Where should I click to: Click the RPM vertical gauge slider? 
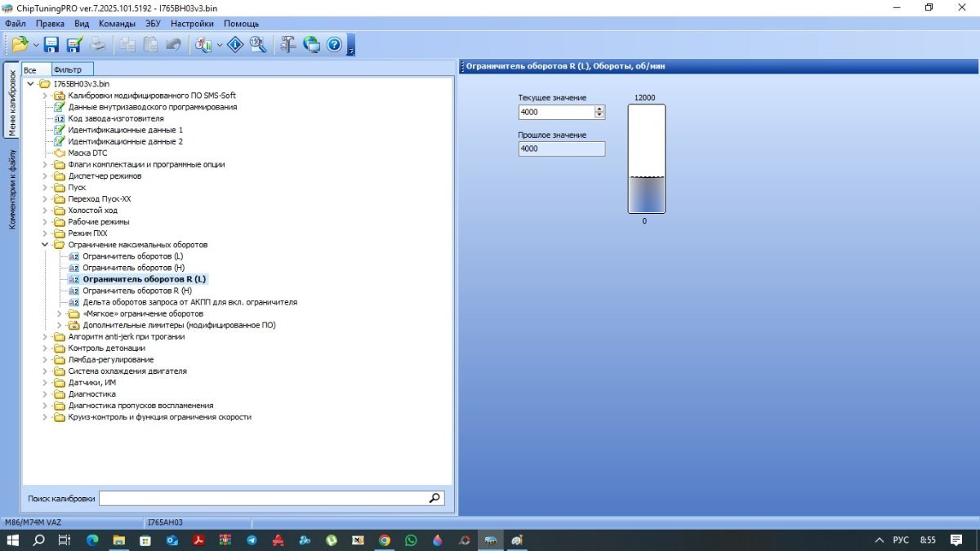[x=646, y=158]
